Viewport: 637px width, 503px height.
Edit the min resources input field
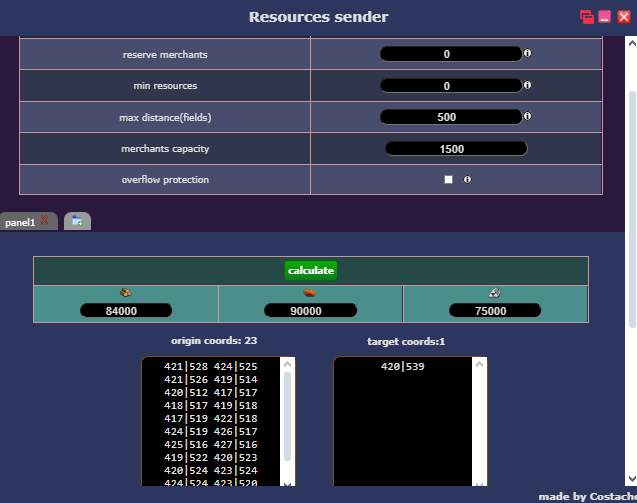(451, 86)
